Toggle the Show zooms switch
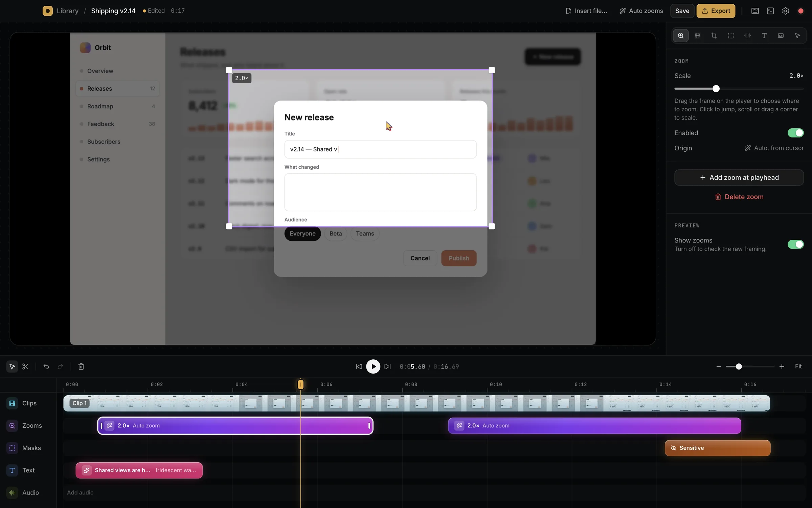812x508 pixels. 795,245
